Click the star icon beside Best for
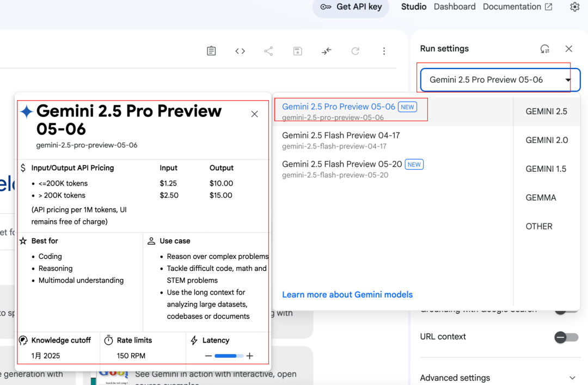This screenshot has height=385, width=588. coord(23,241)
